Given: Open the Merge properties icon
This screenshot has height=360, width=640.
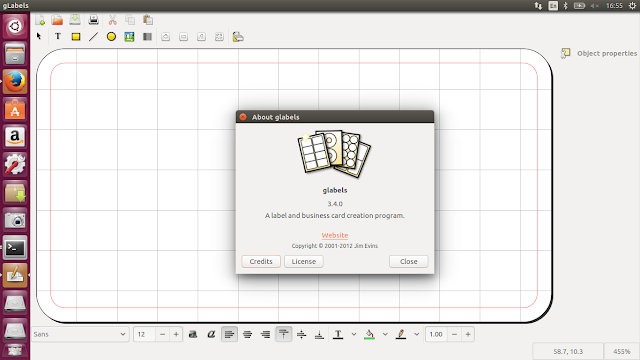Looking at the screenshot, I should pos(238,37).
